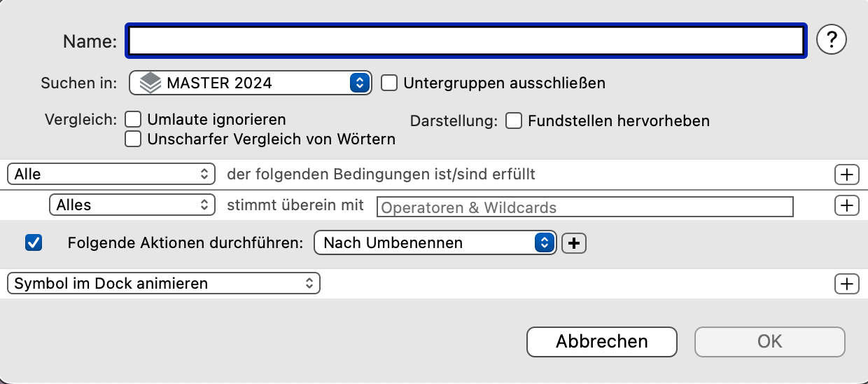Image resolution: width=868 pixels, height=384 pixels.
Task: Click the database stack icon beside MASTER 2024
Action: [x=150, y=83]
